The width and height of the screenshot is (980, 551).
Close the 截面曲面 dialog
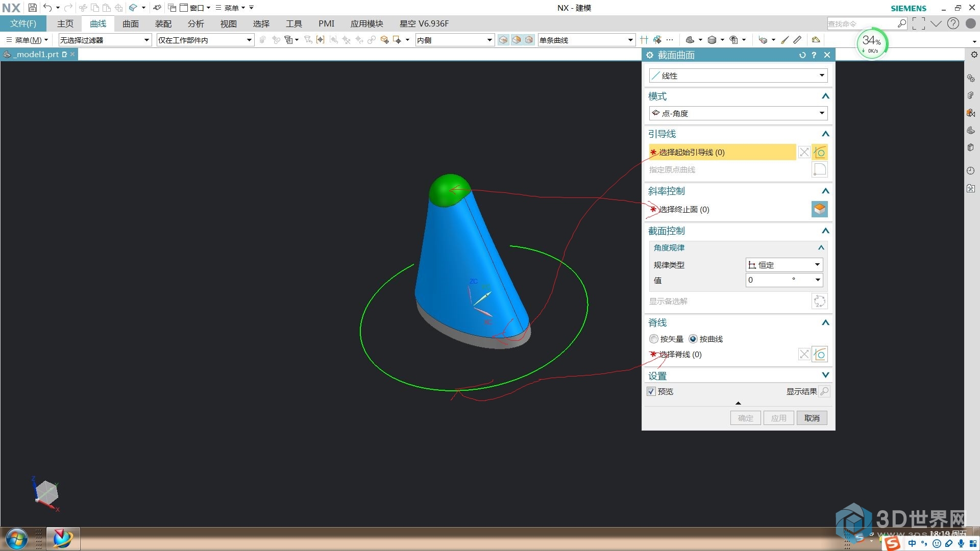[x=827, y=55]
